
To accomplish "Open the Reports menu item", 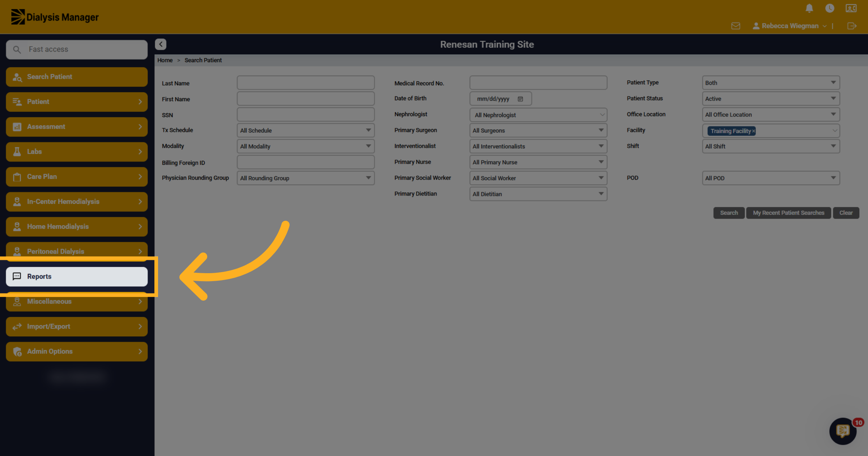I will click(77, 277).
